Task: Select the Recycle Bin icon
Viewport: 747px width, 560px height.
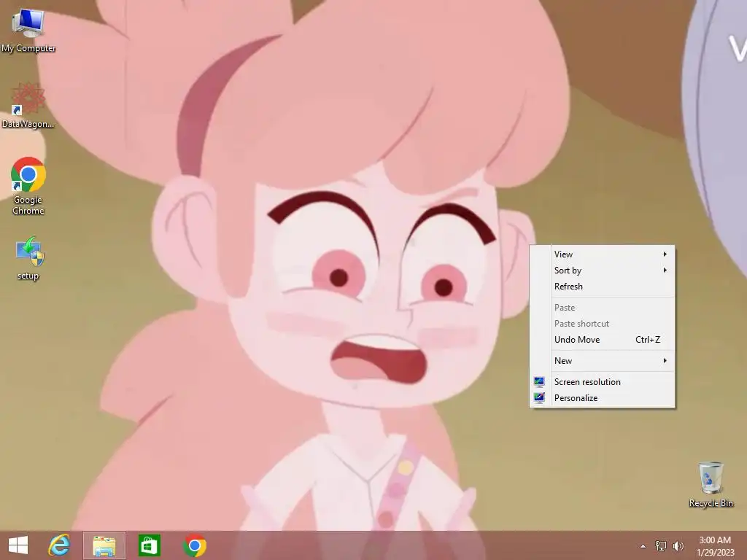Action: pyautogui.click(x=711, y=484)
